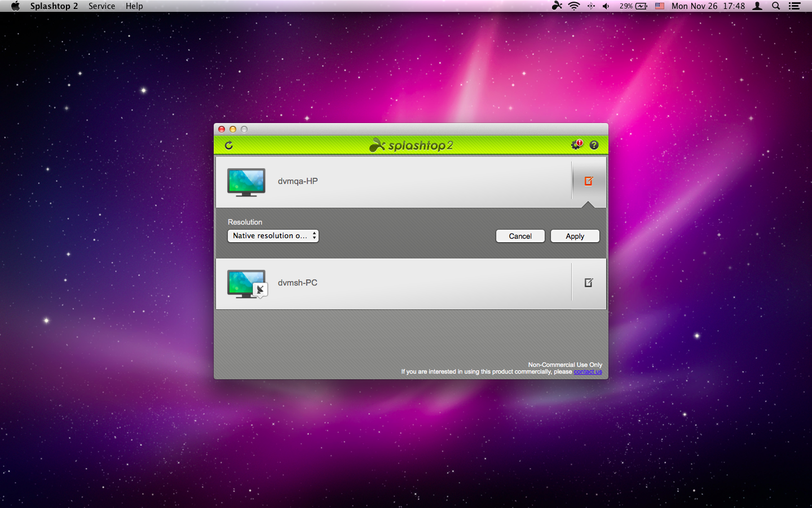Image resolution: width=812 pixels, height=508 pixels.
Task: Click the Bluetooth-like sync icon in menu bar
Action: (x=591, y=6)
